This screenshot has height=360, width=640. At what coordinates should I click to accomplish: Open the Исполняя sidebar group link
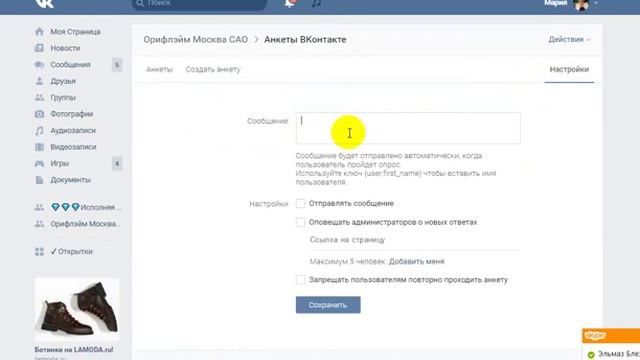pos(86,207)
